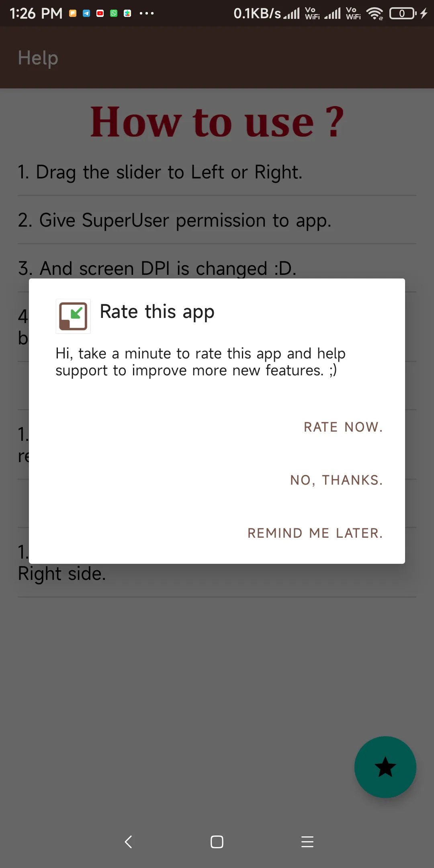Viewport: 434px width, 868px height.
Task: Tap the three-dots notification overflow
Action: pyautogui.click(x=147, y=13)
